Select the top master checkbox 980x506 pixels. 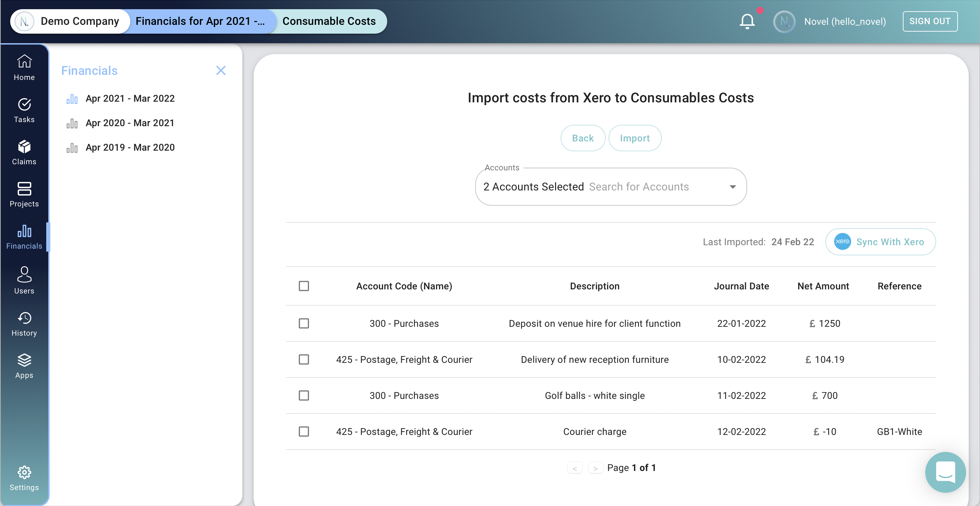point(303,286)
